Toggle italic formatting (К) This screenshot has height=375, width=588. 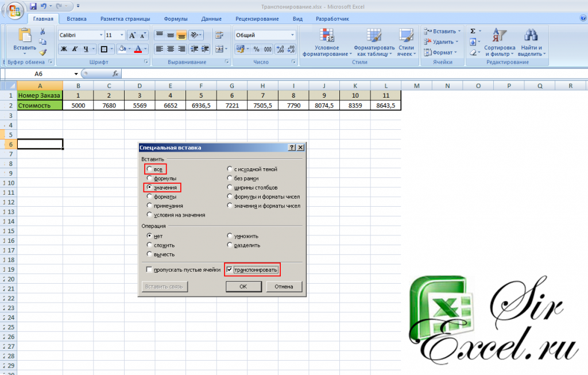click(75, 49)
